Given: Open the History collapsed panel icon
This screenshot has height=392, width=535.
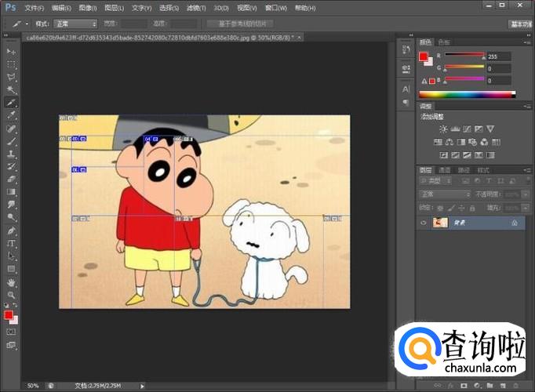Looking at the screenshot, I should (406, 49).
